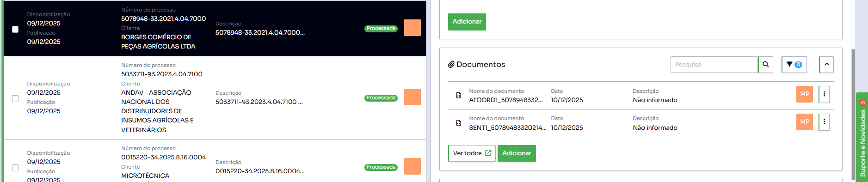The image size is (868, 182).
Task: Click description 5078948-33.2021.4.04.7000... in first row
Action: pyautogui.click(x=260, y=32)
